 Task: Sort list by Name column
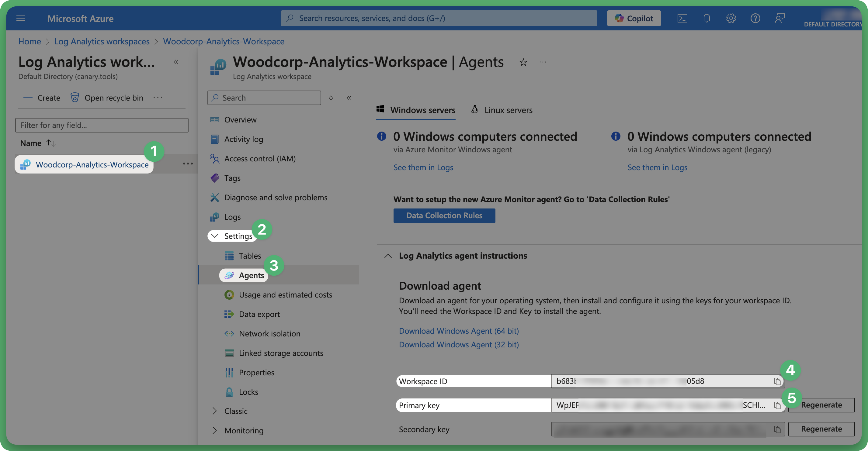click(x=37, y=143)
